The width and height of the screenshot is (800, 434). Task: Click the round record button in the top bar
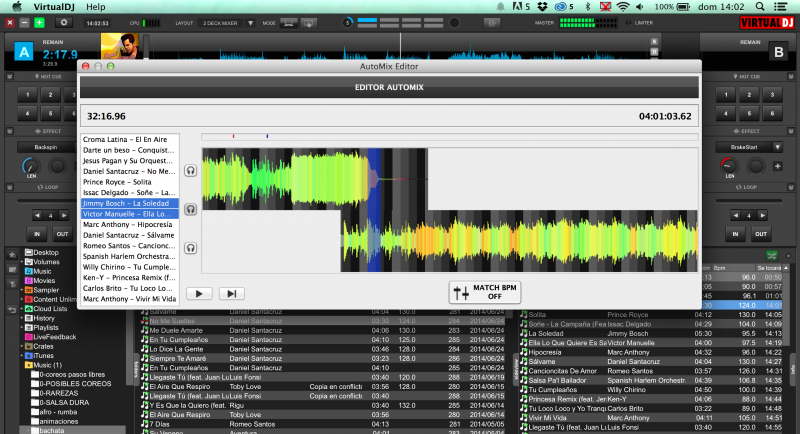[x=454, y=23]
